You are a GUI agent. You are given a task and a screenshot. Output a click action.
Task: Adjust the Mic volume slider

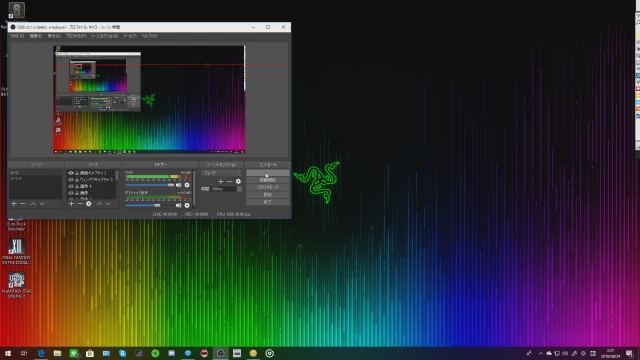pyautogui.click(x=150, y=185)
